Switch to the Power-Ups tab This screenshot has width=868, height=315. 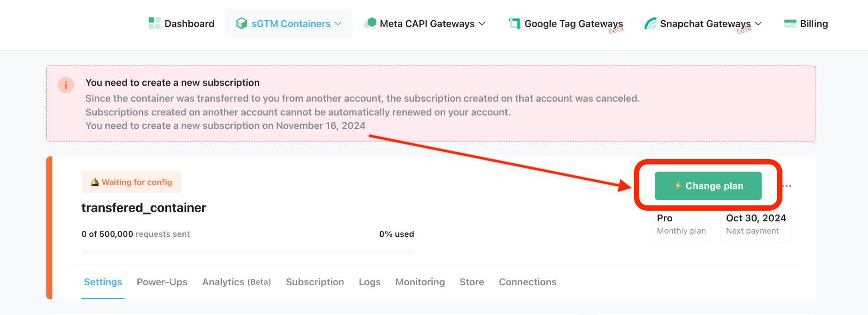point(162,282)
